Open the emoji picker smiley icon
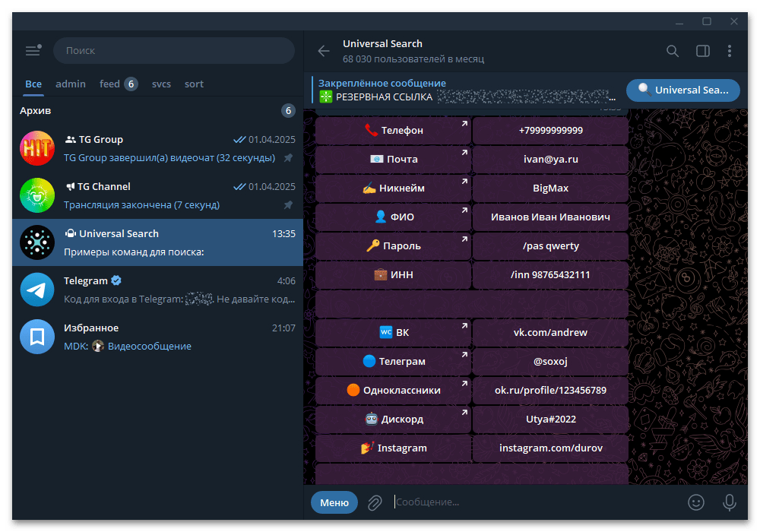760x532 pixels. pyautogui.click(x=696, y=502)
